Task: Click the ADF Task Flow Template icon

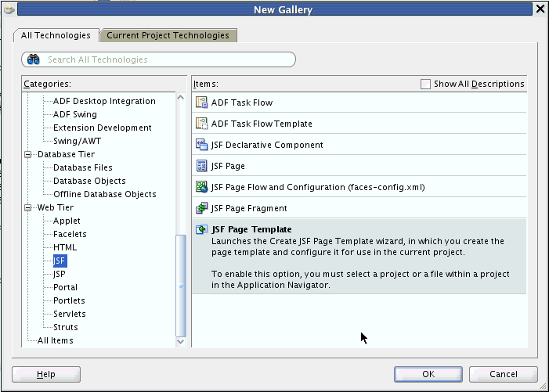Action: point(202,124)
